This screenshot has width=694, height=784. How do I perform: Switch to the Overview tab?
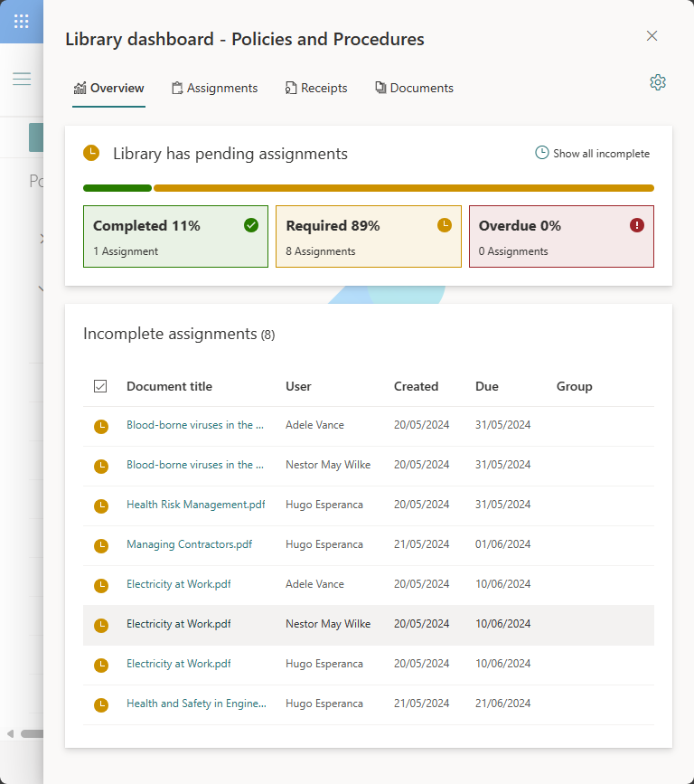click(108, 88)
